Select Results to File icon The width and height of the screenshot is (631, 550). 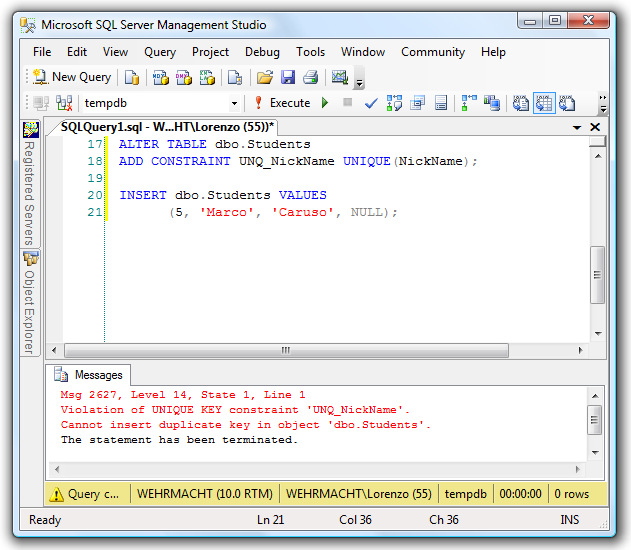point(567,103)
